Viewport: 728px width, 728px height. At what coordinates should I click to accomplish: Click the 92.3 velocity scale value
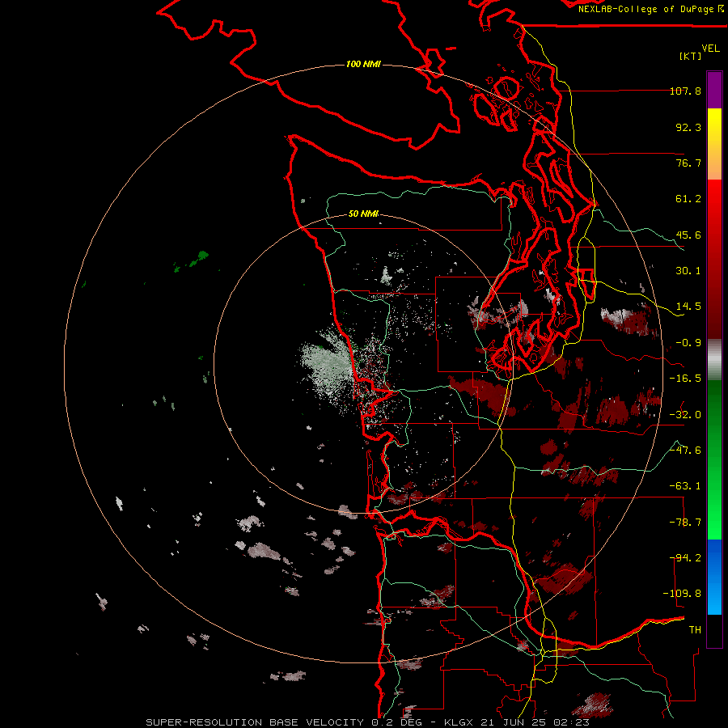tap(688, 127)
